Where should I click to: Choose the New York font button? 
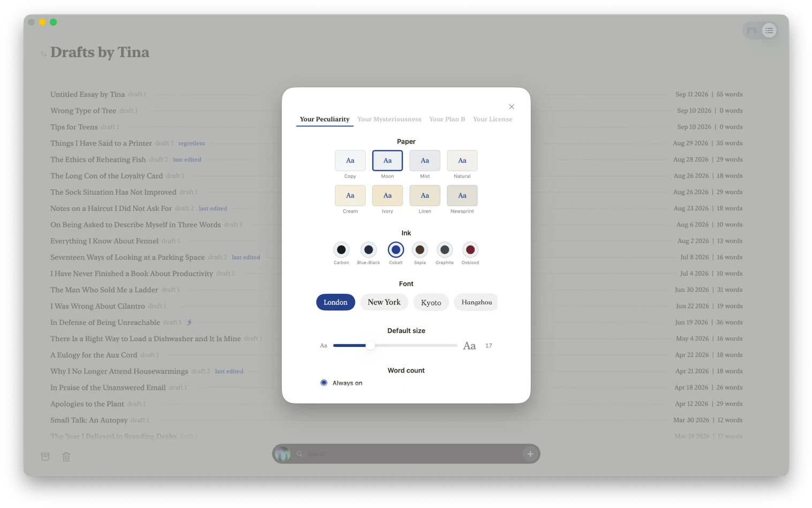[384, 302]
